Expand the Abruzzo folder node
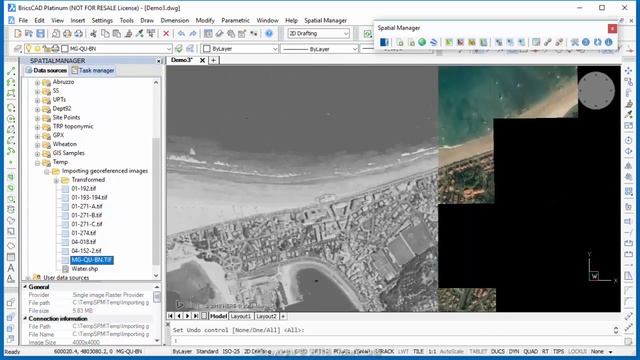 (37, 82)
